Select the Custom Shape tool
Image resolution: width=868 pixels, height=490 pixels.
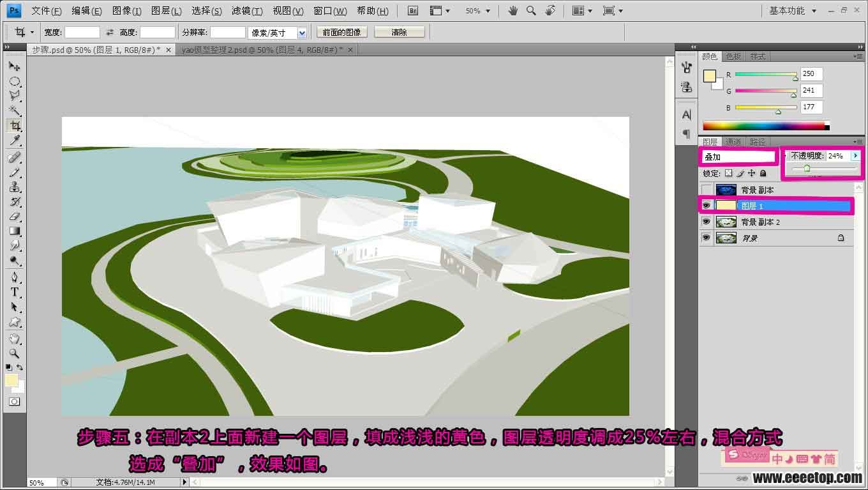pyautogui.click(x=15, y=322)
